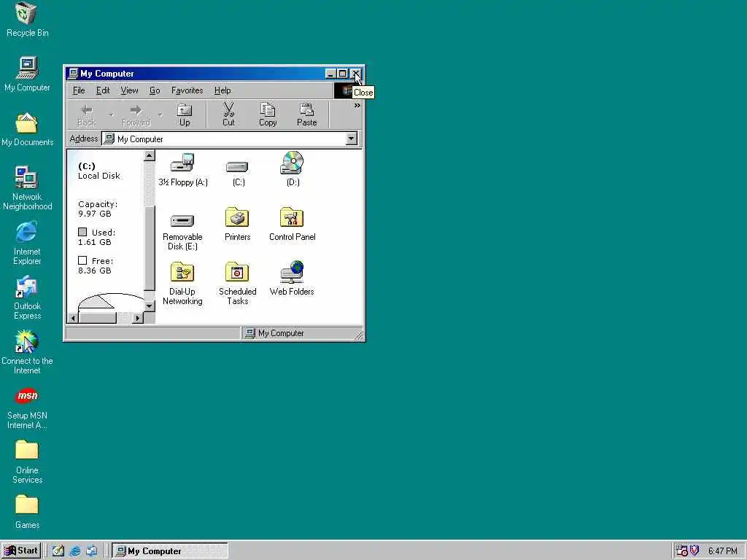
Task: Click the Start button
Action: [x=21, y=551]
